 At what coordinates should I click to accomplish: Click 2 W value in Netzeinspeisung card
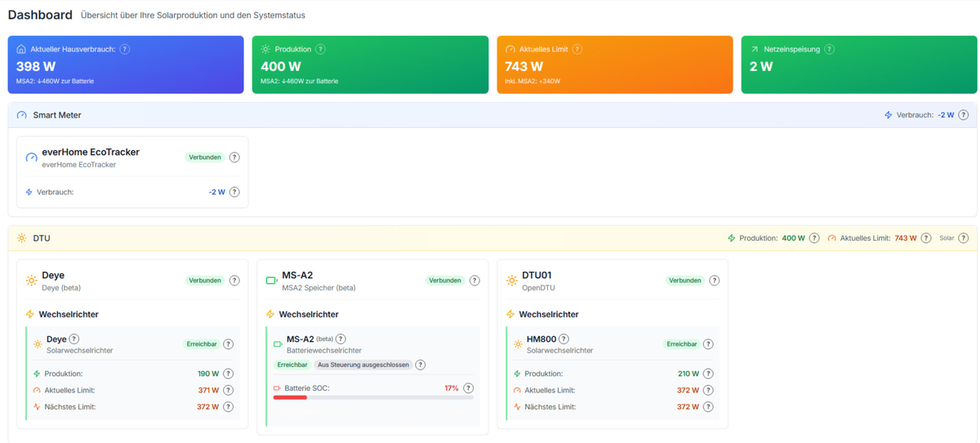pos(761,67)
